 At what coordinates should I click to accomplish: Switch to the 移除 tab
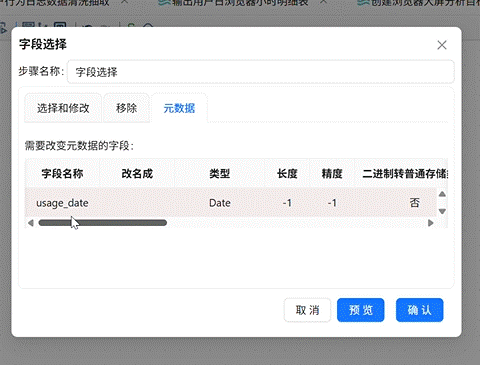pos(126,108)
